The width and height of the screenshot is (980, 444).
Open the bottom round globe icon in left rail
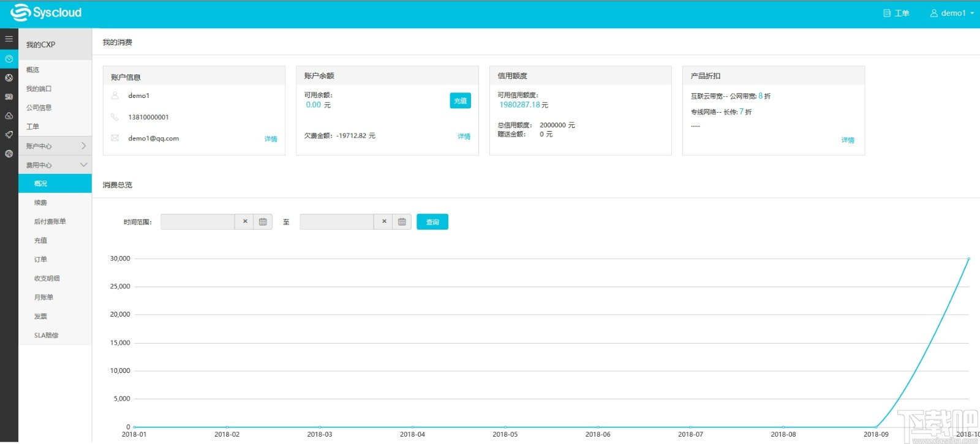tap(9, 154)
